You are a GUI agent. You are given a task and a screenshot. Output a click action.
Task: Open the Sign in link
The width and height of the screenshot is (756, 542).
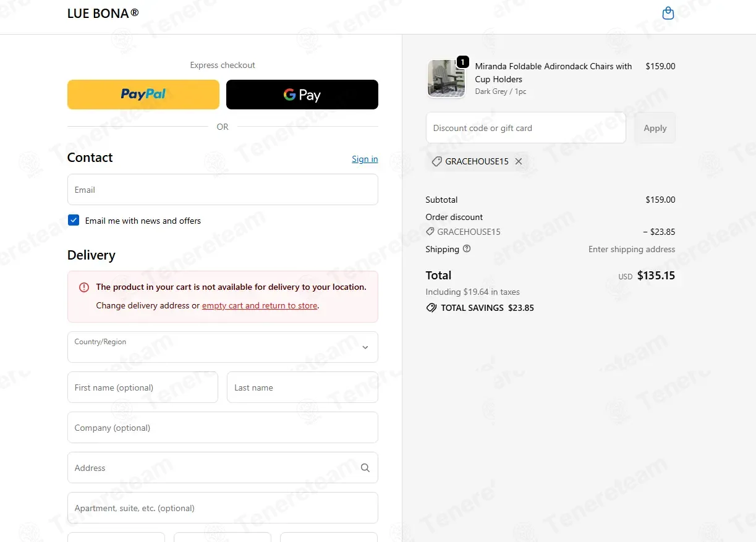click(x=365, y=159)
